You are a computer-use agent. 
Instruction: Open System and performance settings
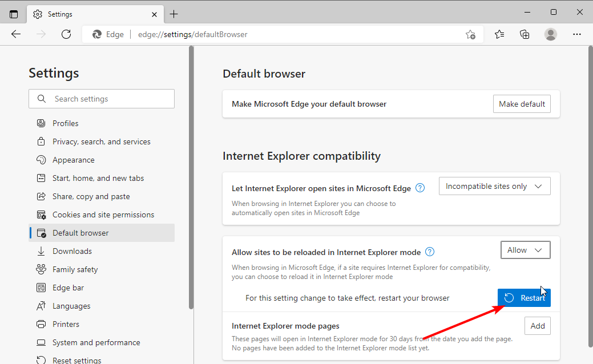(102, 342)
